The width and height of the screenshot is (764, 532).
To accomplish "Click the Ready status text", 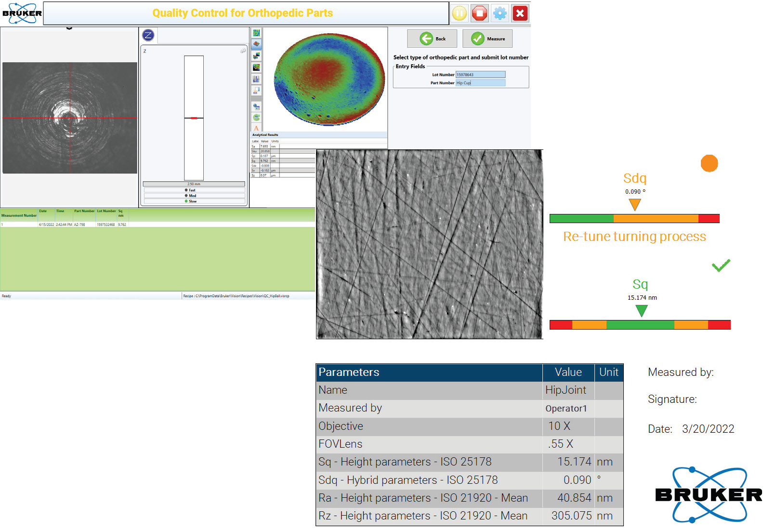I will (x=6, y=296).
